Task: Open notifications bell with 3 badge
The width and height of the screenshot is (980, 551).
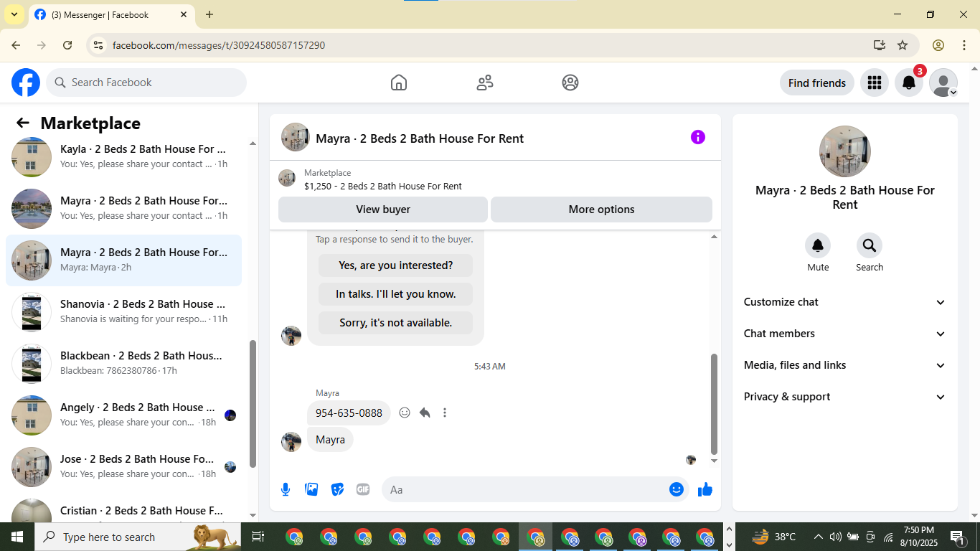Action: pyautogui.click(x=909, y=83)
